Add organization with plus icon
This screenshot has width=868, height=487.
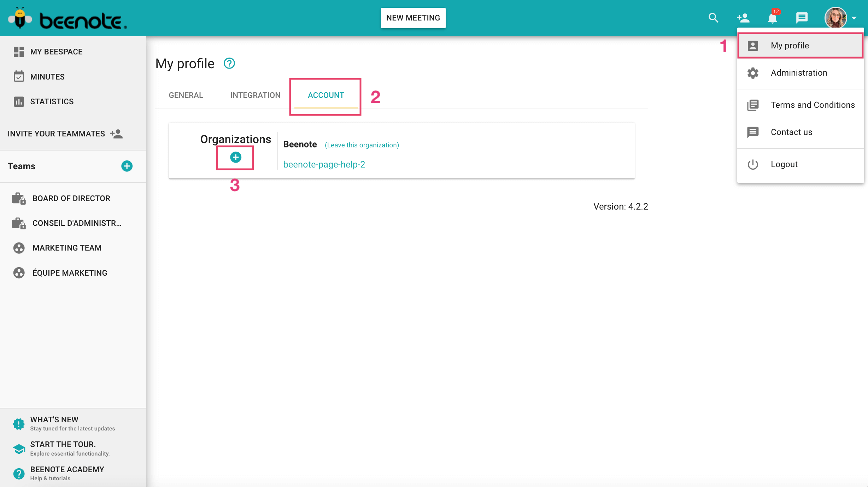point(236,157)
